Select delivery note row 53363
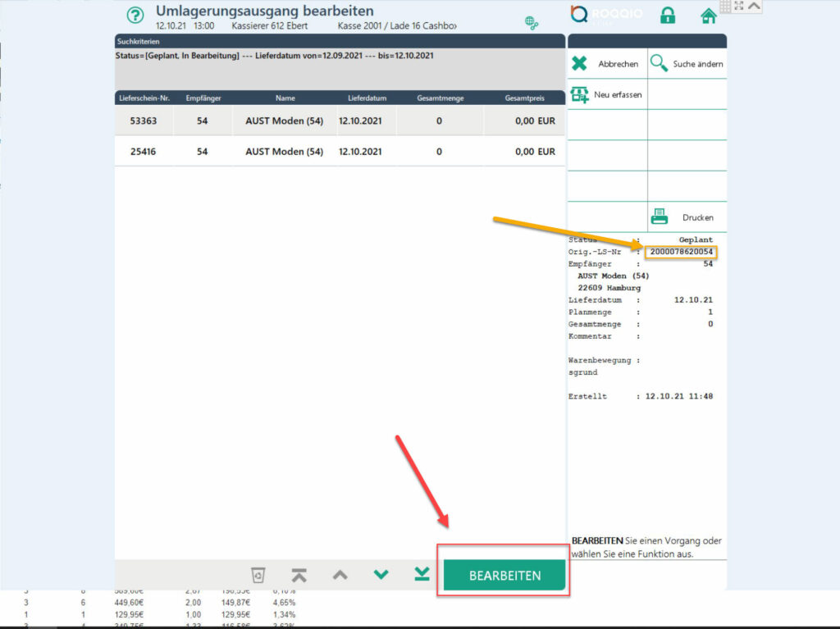 (340, 121)
